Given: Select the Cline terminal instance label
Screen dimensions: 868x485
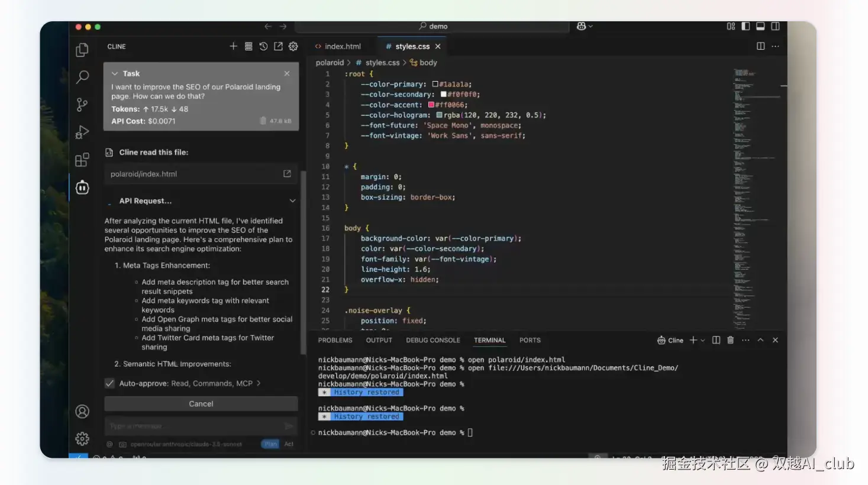Looking at the screenshot, I should tap(670, 340).
